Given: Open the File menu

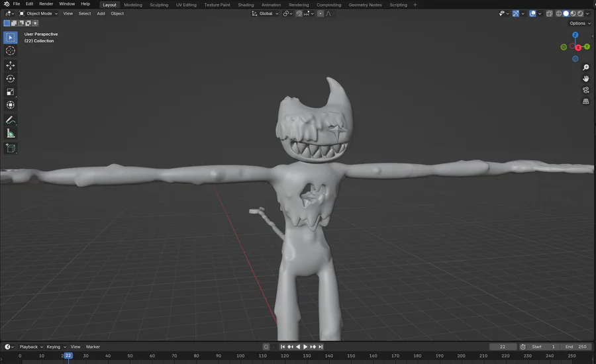Looking at the screenshot, I should point(17,4).
